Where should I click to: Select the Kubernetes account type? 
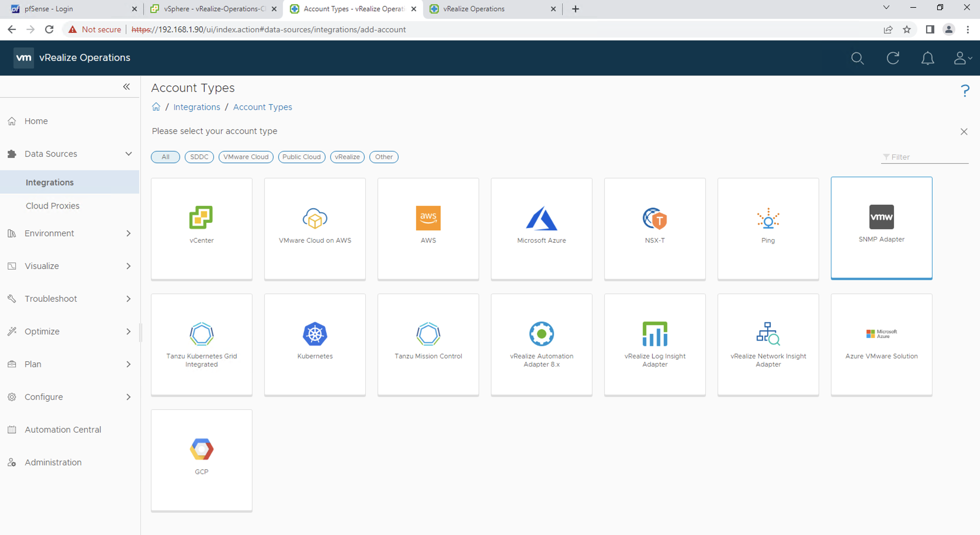coord(315,344)
